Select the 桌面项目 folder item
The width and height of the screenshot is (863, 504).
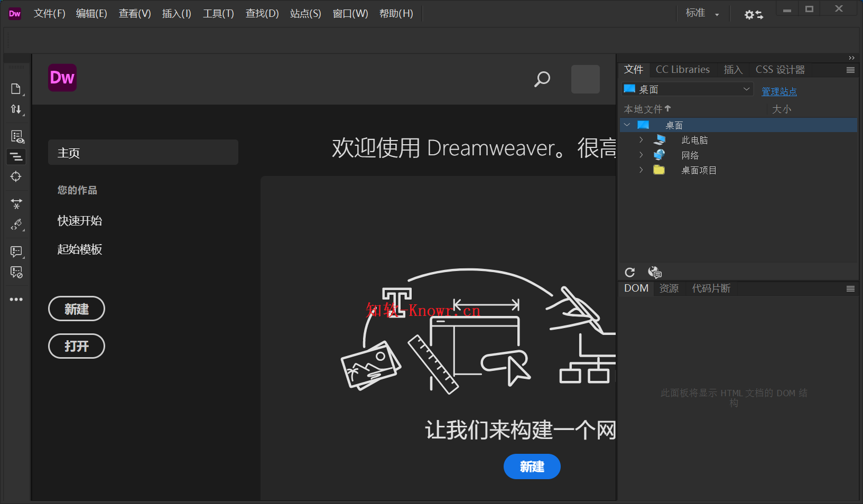click(x=699, y=170)
